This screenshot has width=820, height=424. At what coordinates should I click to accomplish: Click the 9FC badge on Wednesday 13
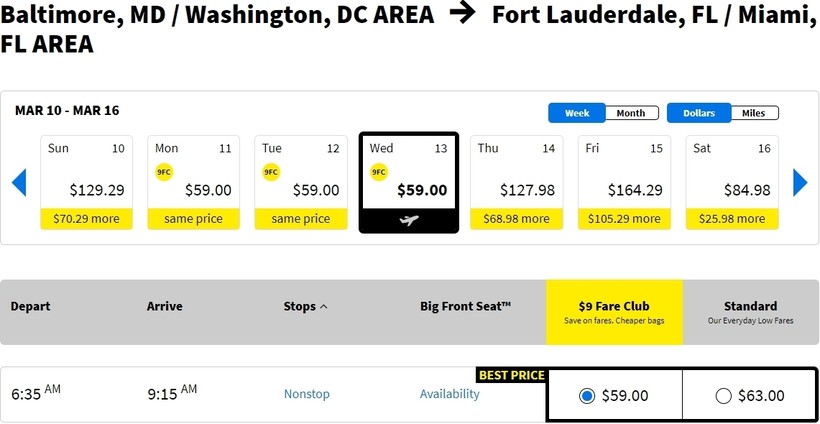click(x=378, y=172)
